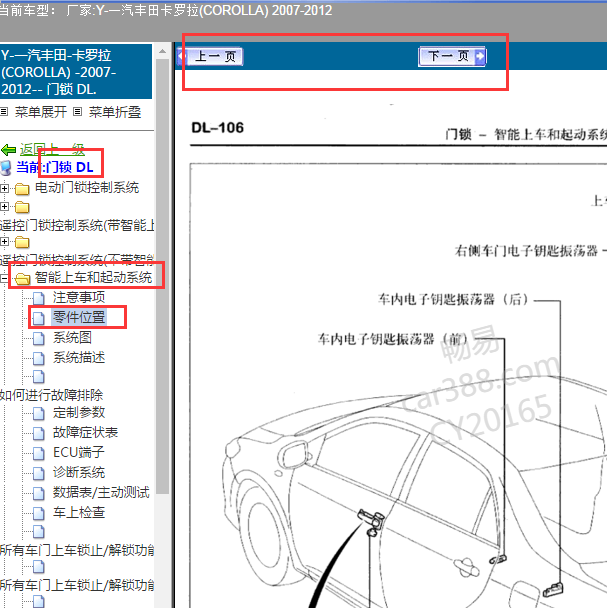Click document icon beside 零件位置
The image size is (607, 608).
tap(38, 318)
